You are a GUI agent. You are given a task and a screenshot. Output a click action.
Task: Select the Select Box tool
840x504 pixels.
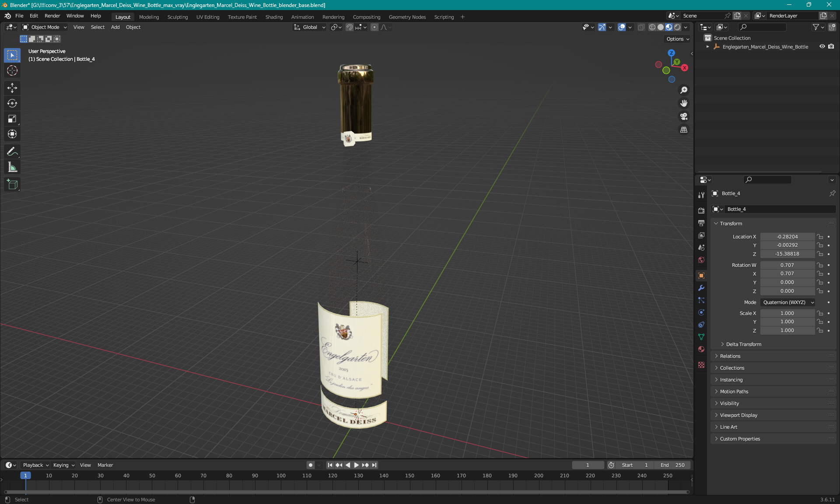coord(12,56)
